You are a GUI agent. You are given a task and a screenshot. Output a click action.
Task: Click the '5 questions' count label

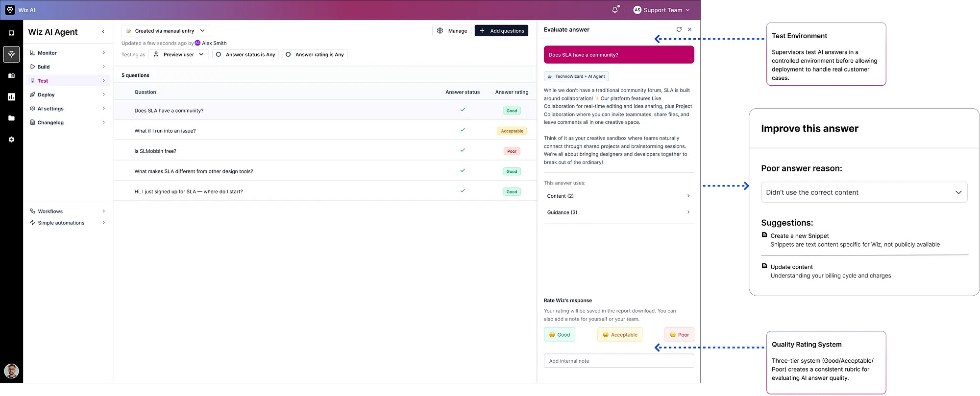tap(135, 75)
